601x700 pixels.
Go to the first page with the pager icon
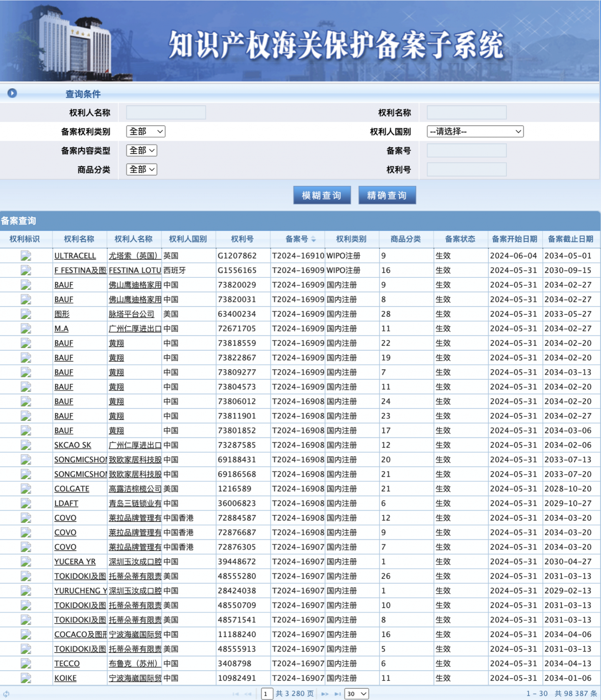coord(236,694)
